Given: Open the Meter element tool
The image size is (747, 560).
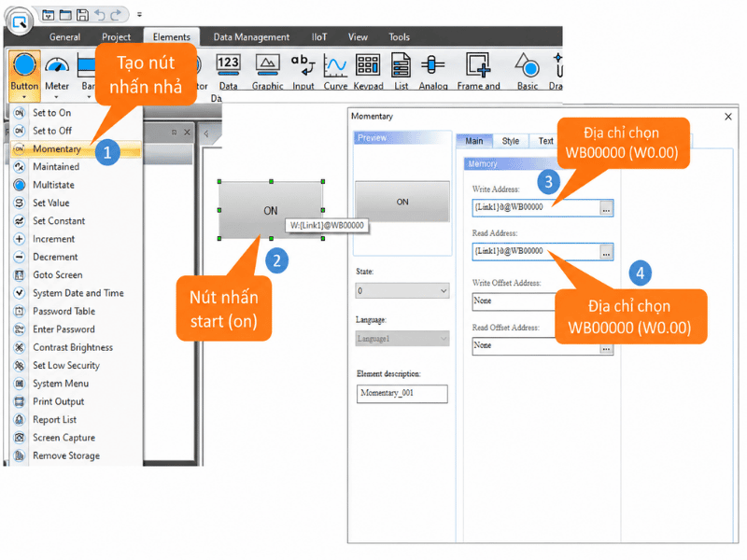Looking at the screenshot, I should pyautogui.click(x=57, y=73).
